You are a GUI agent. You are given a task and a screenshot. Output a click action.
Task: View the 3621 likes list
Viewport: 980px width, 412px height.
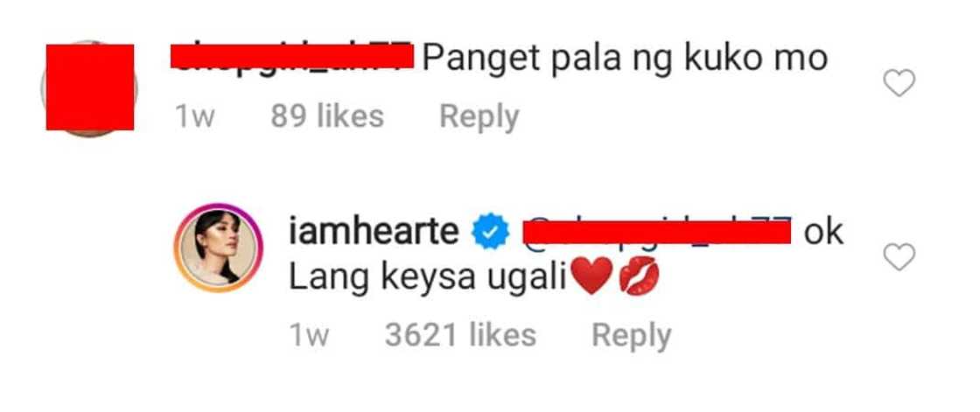(x=460, y=335)
